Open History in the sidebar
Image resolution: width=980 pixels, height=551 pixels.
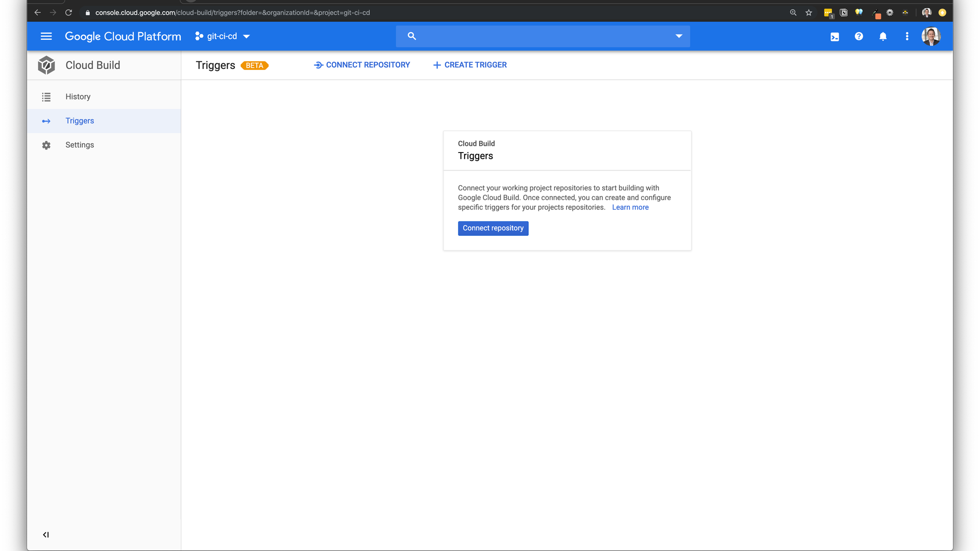[x=78, y=97]
